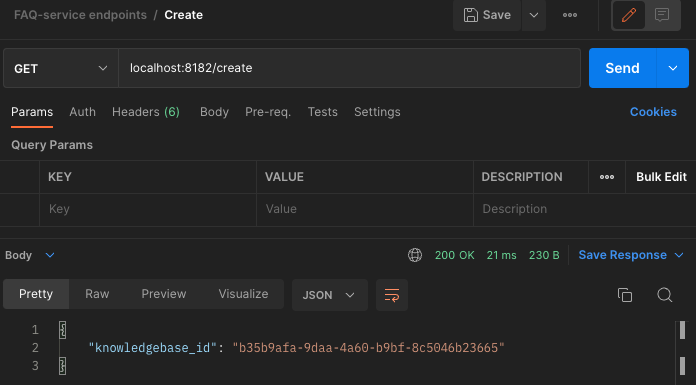
Task: Click Bulk Edit
Action: (661, 177)
